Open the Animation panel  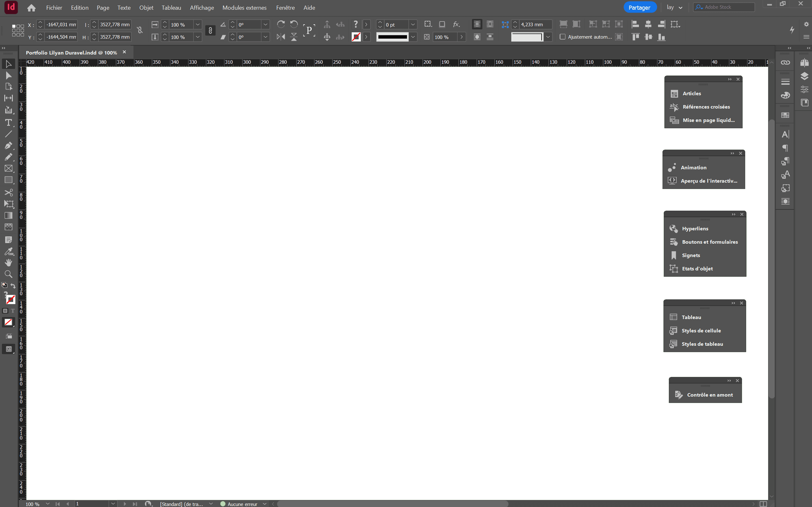click(x=693, y=168)
